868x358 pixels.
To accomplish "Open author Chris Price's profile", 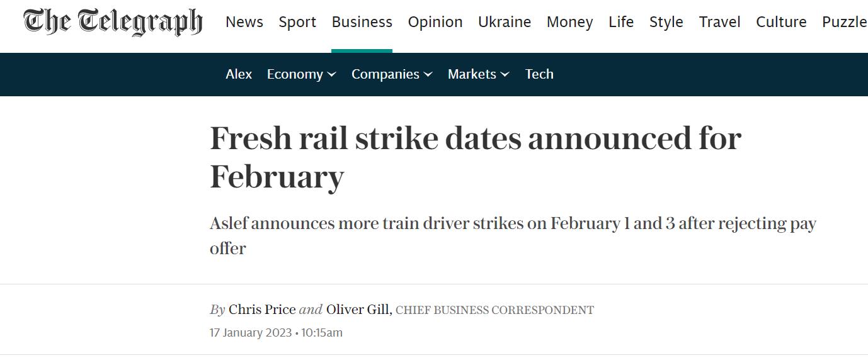I will tap(262, 310).
